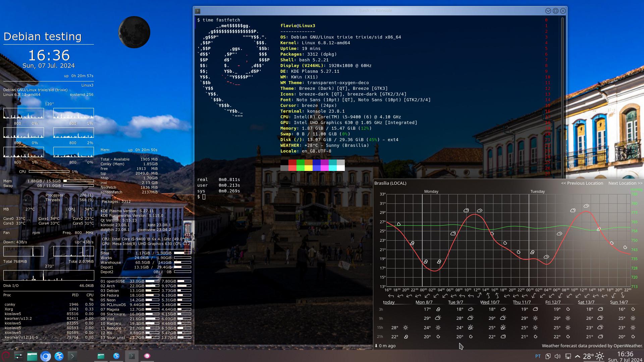Open the clipboard tray icon
Viewport: 644px width, 362px height.
tap(548, 356)
